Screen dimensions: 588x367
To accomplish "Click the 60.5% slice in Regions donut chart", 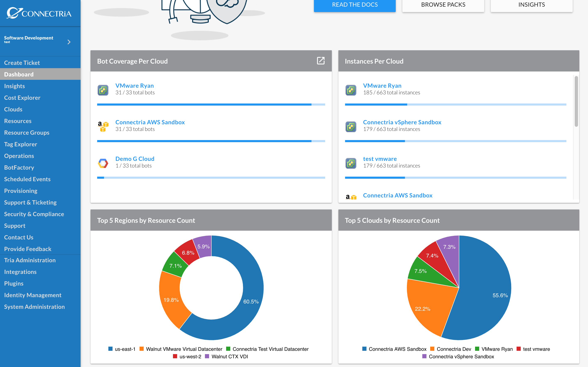I will 251,302.
